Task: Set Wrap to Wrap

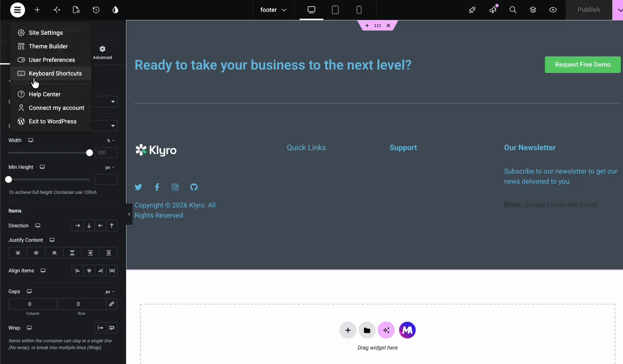Action: (x=112, y=328)
